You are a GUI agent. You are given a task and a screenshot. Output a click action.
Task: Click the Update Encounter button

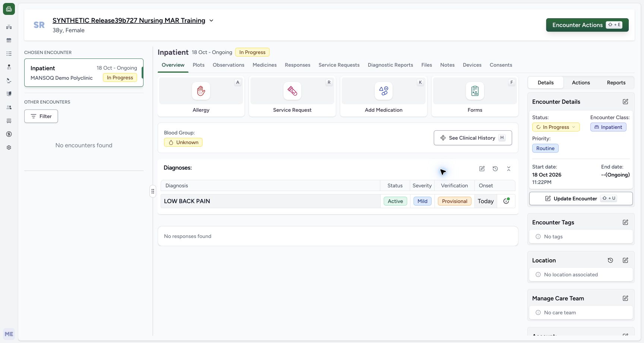click(581, 199)
